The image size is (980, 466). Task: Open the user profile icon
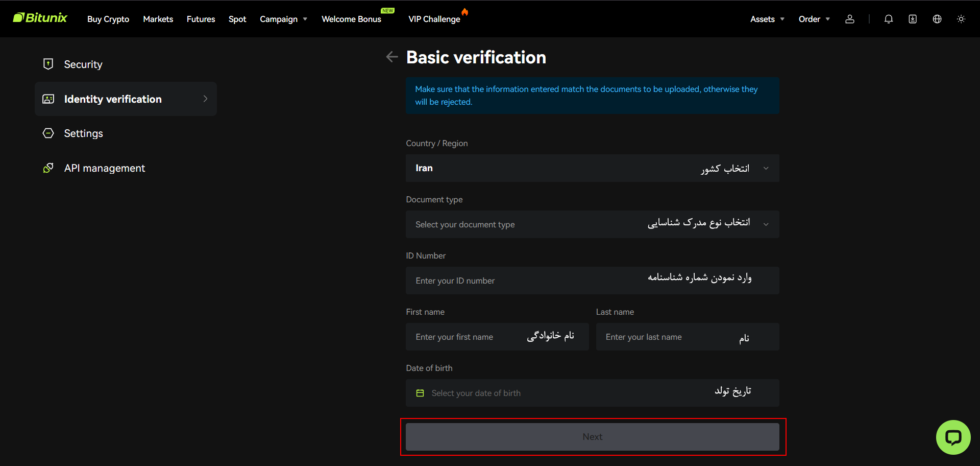pyautogui.click(x=849, y=19)
